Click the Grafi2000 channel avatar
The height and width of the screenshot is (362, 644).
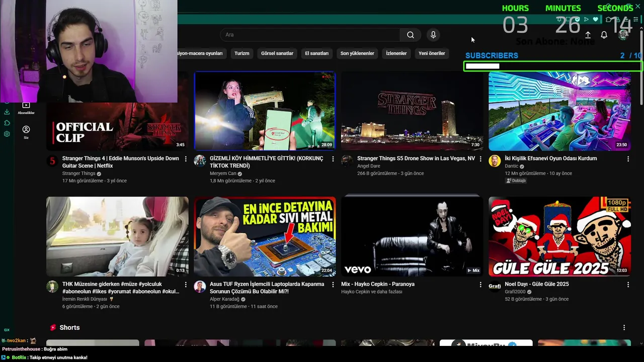coord(495,287)
